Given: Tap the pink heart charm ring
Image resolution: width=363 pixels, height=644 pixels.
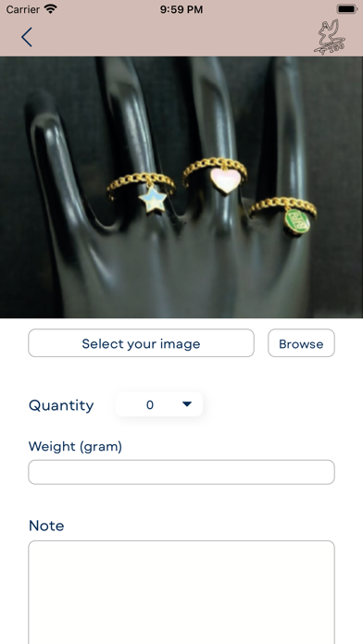Looking at the screenshot, I should pyautogui.click(x=216, y=176).
